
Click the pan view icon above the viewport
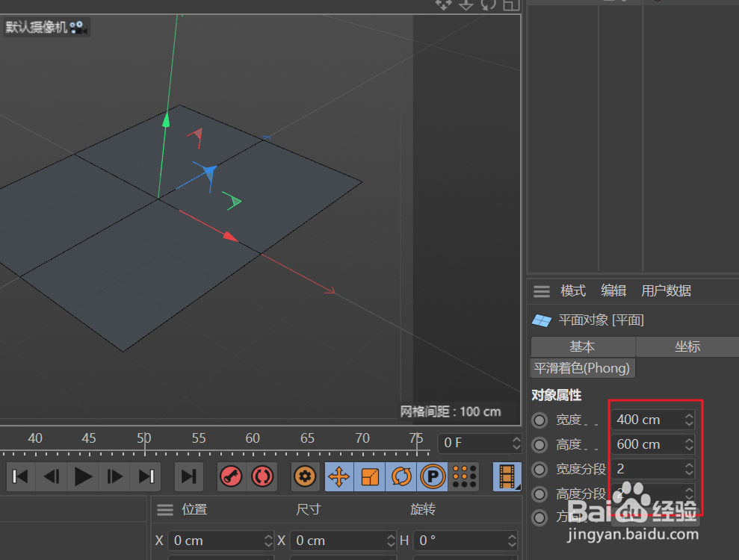point(443,5)
